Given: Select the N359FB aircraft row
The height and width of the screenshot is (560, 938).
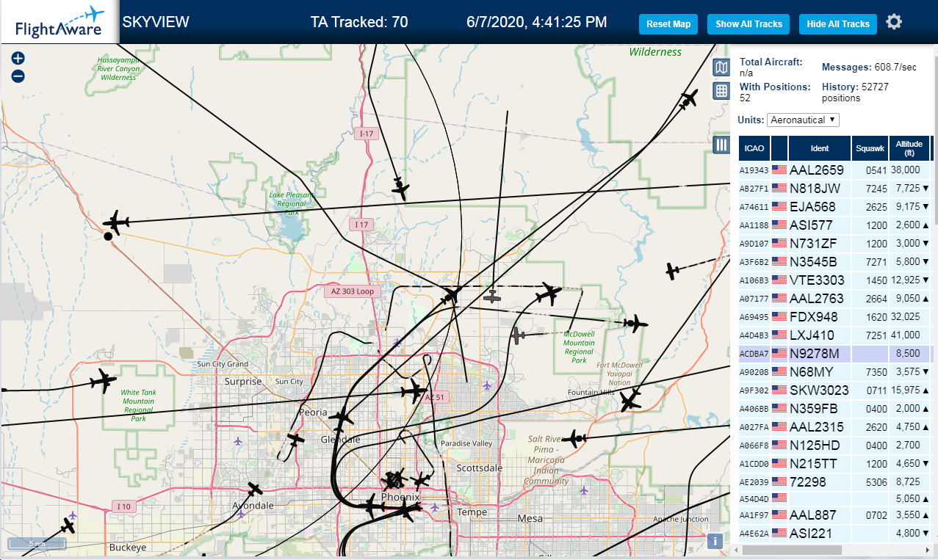Looking at the screenshot, I should (x=834, y=409).
